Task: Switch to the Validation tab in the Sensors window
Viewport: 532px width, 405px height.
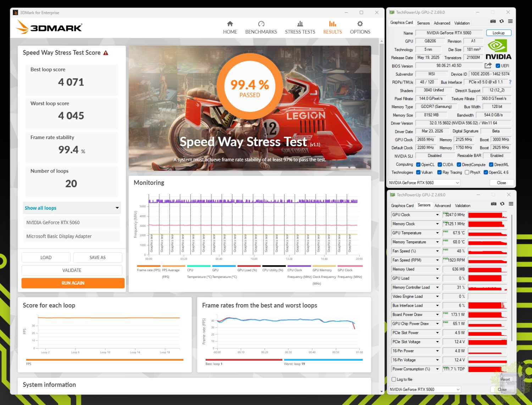Action: [x=462, y=206]
